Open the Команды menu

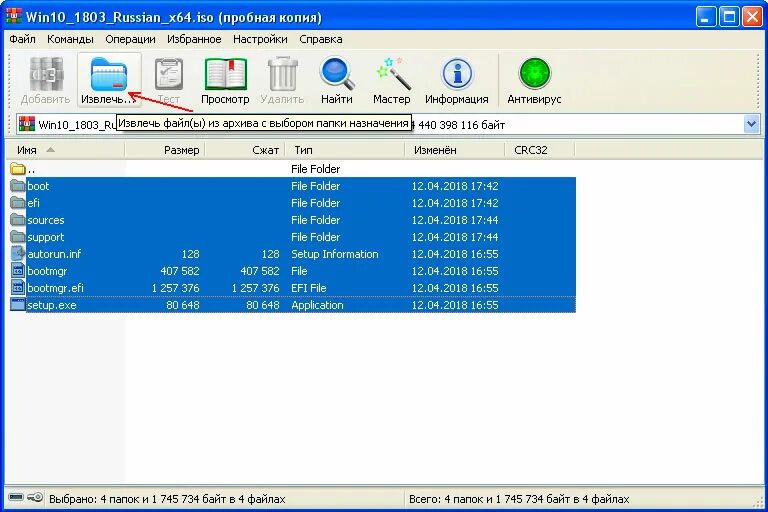pyautogui.click(x=70, y=39)
